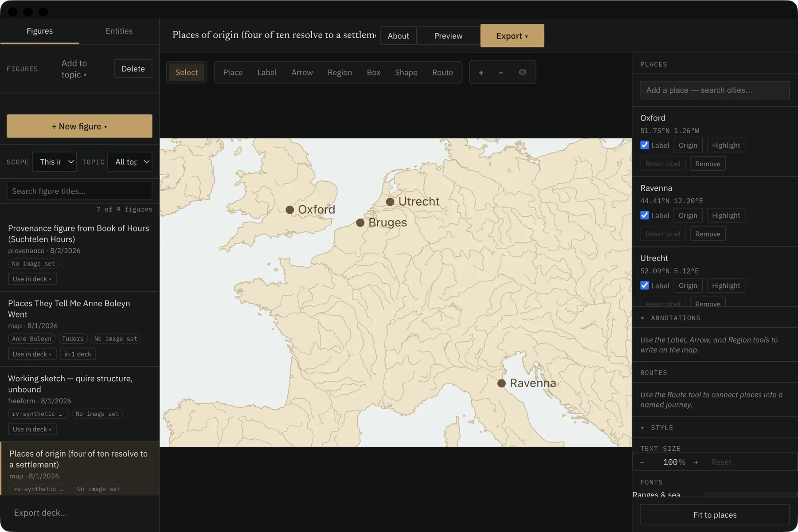Click the Utrecht marker on the map
The width and height of the screenshot is (798, 532).
point(390,202)
